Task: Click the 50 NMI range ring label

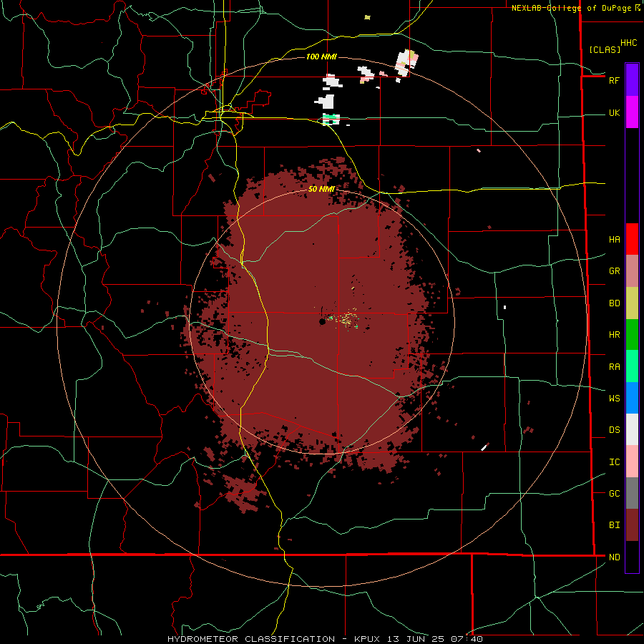Action: pos(321,189)
